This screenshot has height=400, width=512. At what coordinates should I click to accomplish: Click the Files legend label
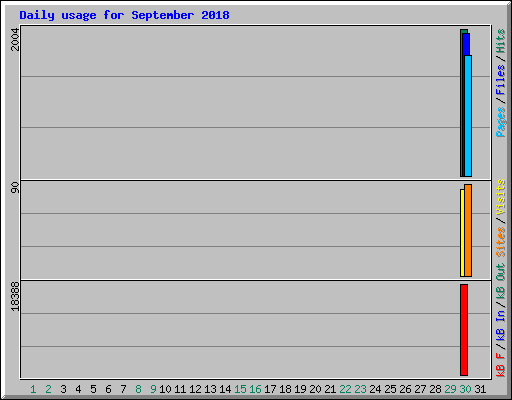point(501,80)
